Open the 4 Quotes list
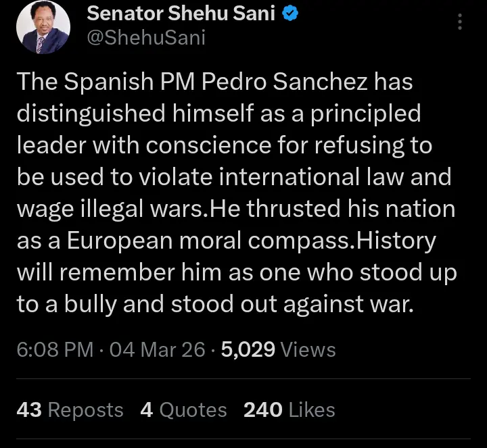The width and height of the screenshot is (487, 448). (x=183, y=409)
